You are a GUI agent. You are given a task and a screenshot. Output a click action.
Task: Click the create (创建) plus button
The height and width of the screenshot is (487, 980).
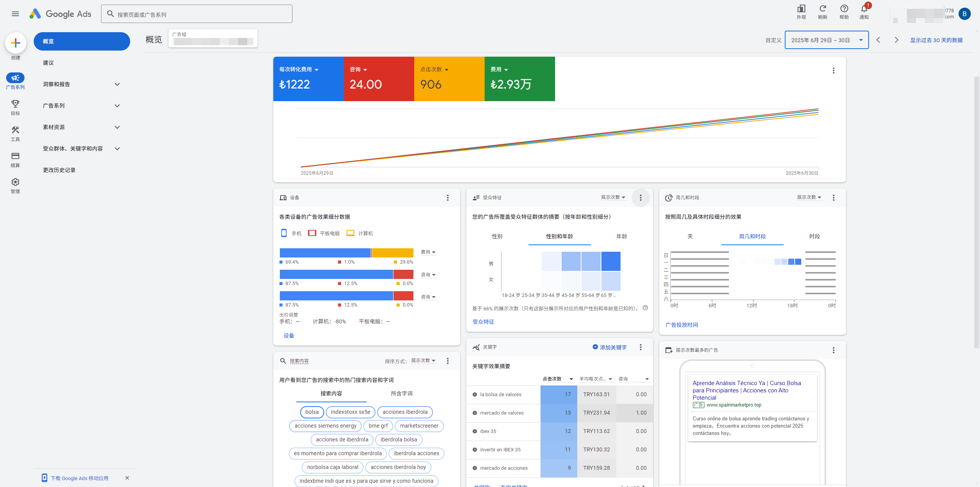point(16,43)
